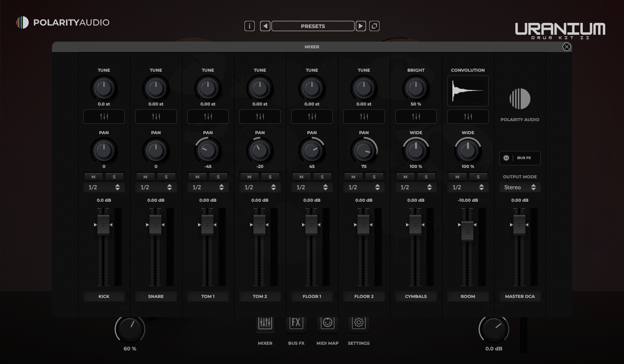The width and height of the screenshot is (624, 364).
Task: Open the Kick output 1/2 dropdown
Action: pyautogui.click(x=104, y=187)
